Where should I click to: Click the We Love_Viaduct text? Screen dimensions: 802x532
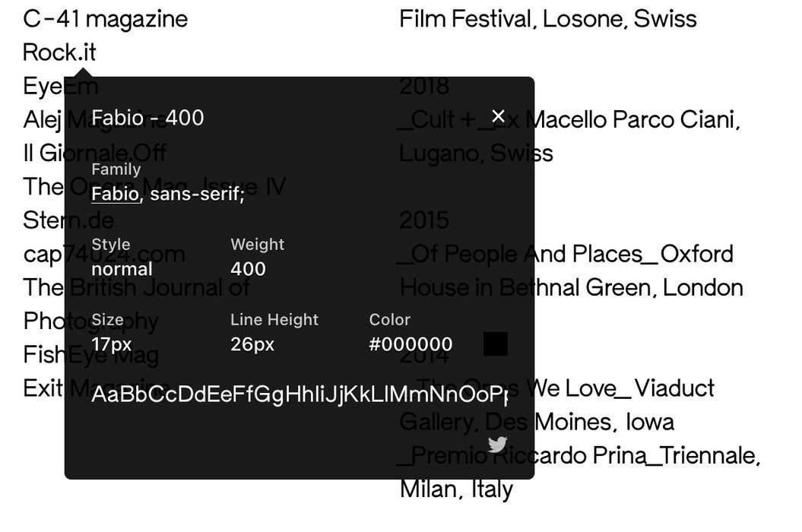point(620,388)
